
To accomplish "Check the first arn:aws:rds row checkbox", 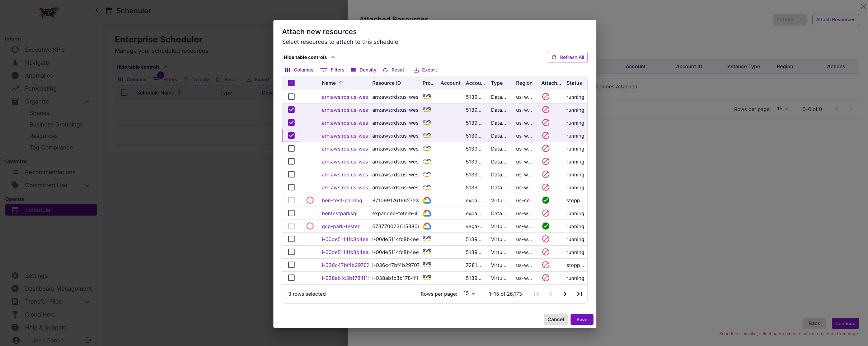I will 291,97.
